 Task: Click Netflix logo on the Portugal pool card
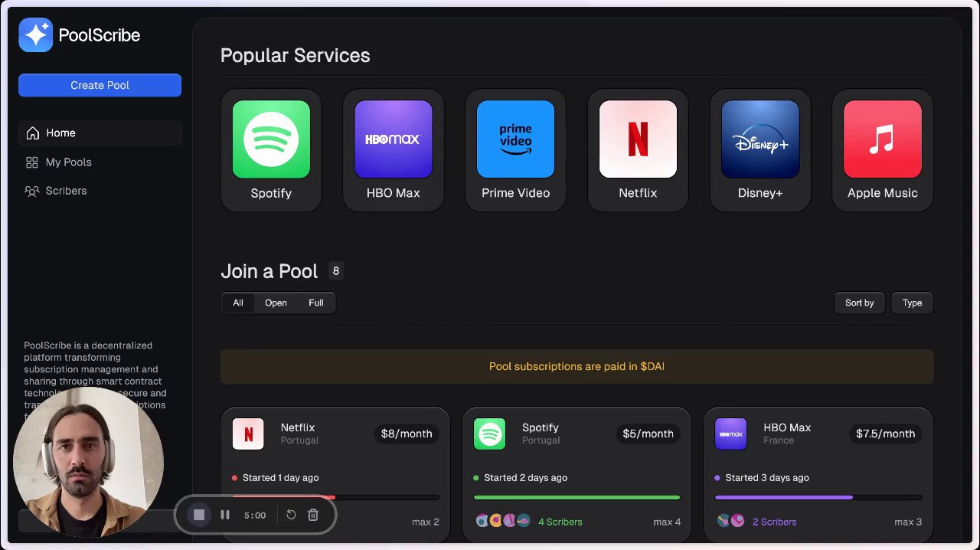click(248, 434)
